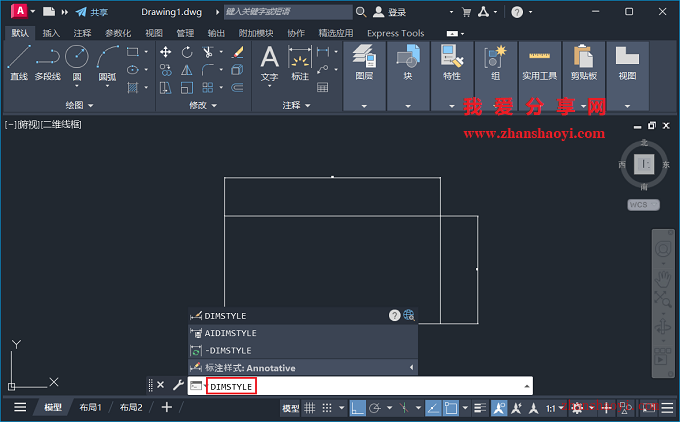Select the Line (直线) tool
This screenshot has height=422, width=680.
[19, 62]
